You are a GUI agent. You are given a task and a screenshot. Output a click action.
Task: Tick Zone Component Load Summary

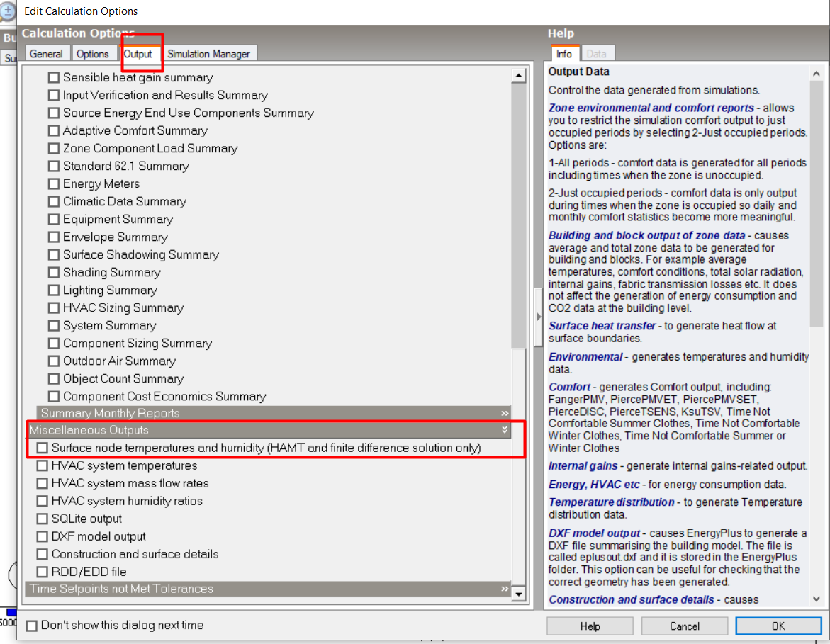pos(53,149)
